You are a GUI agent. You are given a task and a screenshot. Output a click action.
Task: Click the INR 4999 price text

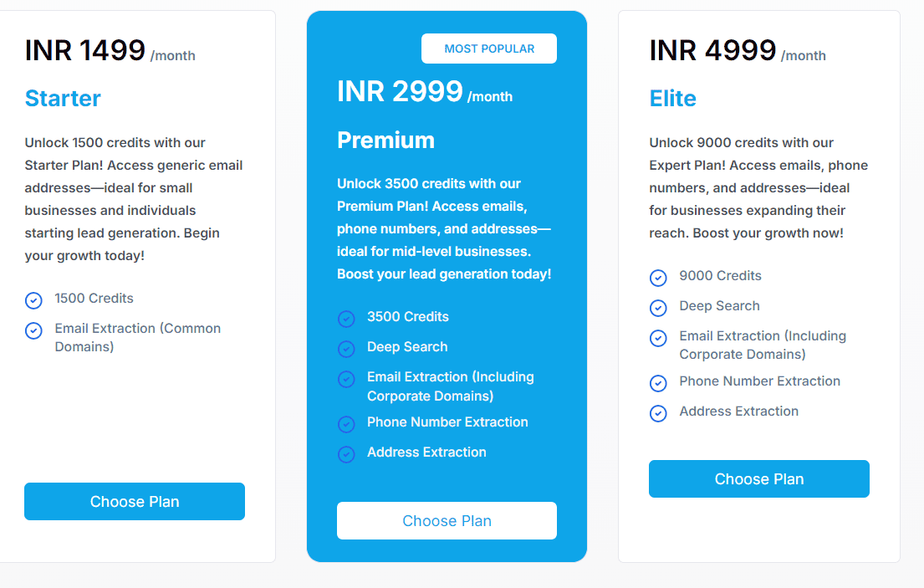tap(712, 51)
